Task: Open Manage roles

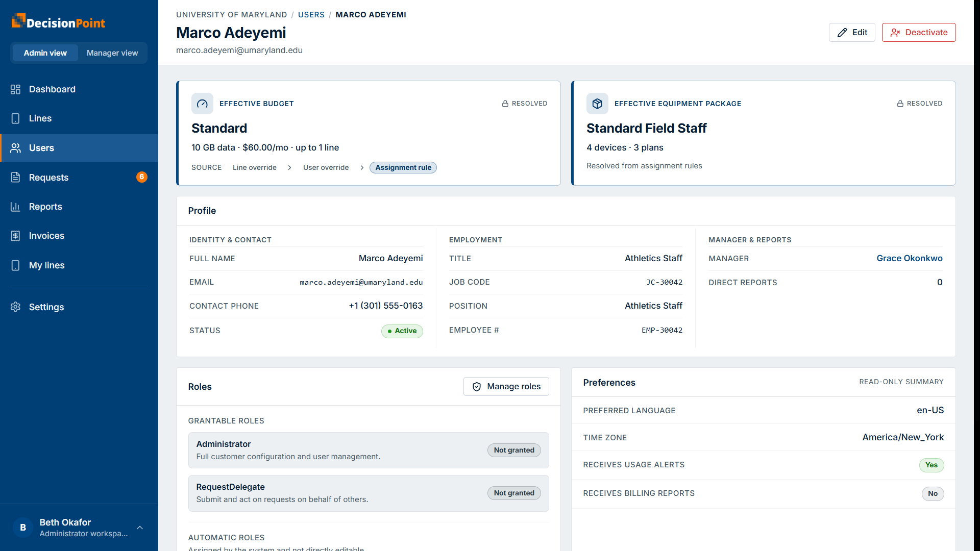Action: point(506,387)
